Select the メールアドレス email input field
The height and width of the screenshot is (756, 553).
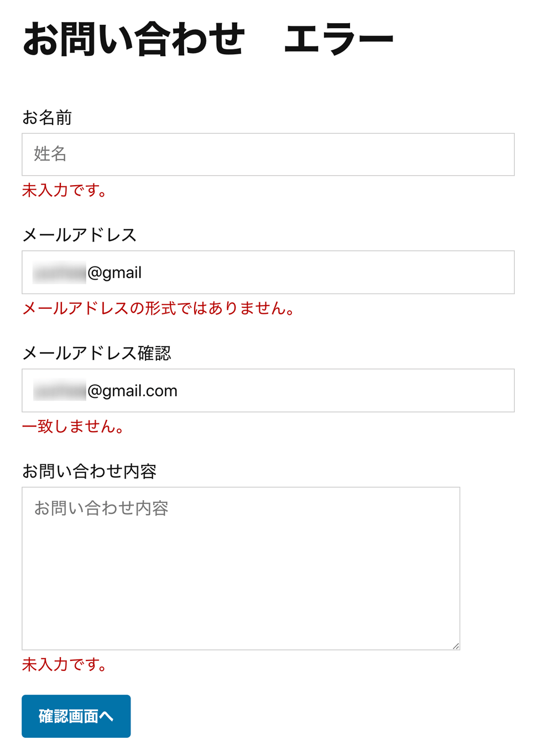coord(268,272)
